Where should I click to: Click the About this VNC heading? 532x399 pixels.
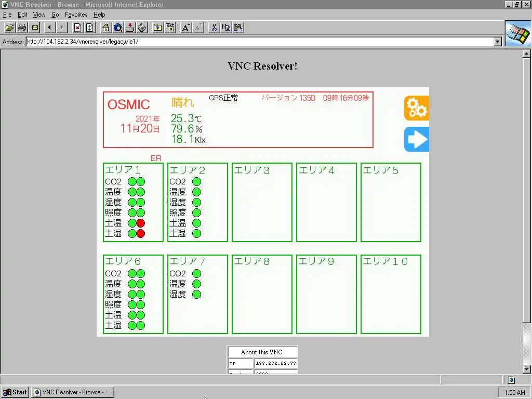(262, 352)
